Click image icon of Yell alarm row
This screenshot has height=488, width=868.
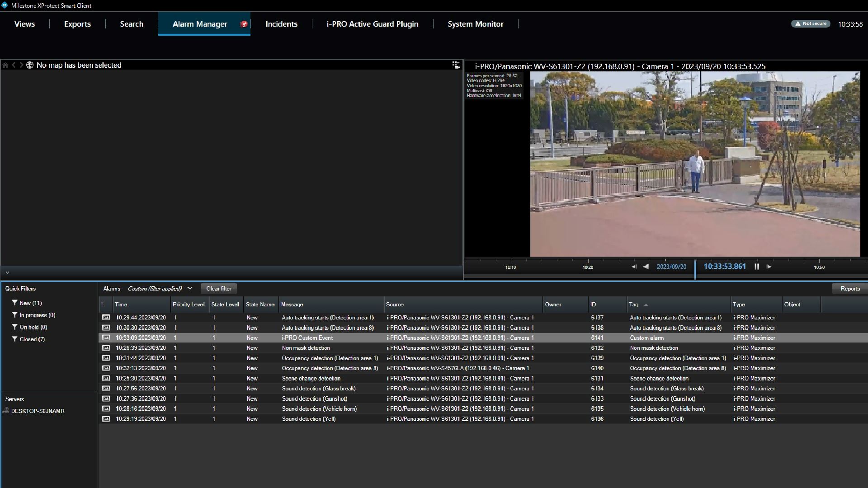pos(106,419)
